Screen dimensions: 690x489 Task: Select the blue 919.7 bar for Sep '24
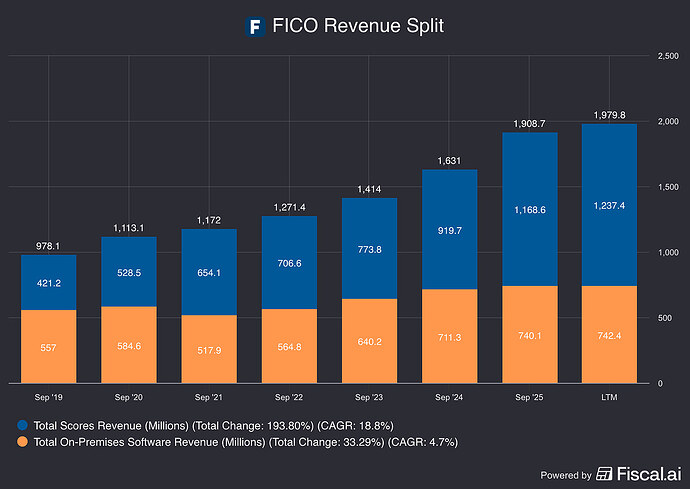pos(449,230)
